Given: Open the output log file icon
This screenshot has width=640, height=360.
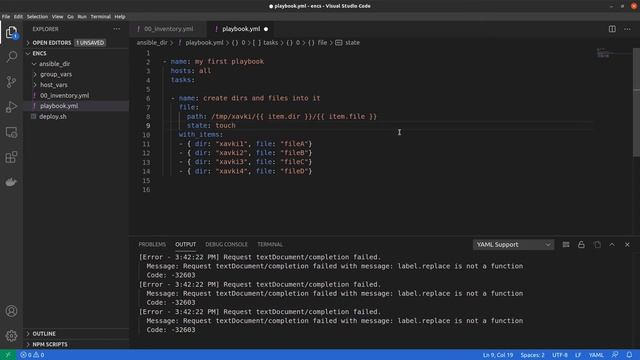Looking at the screenshot, I should pos(597,244).
